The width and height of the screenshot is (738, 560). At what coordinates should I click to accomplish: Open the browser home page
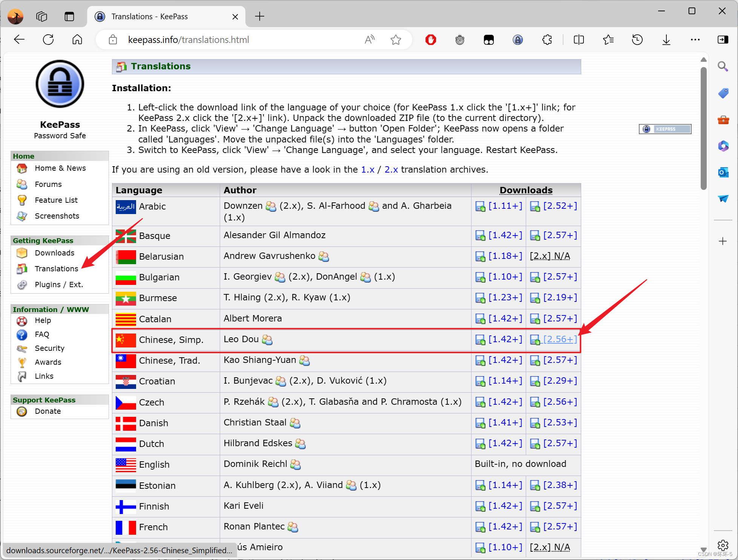[x=77, y=40]
